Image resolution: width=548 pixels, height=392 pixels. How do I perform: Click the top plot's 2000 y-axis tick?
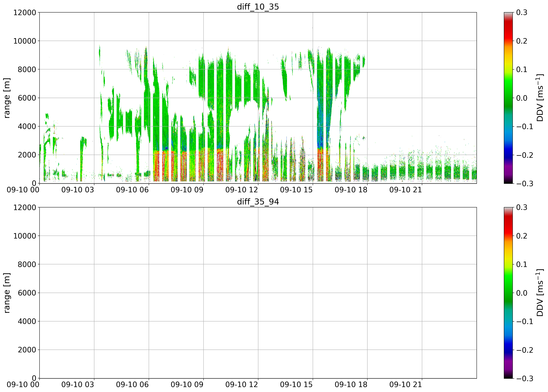(x=27, y=155)
